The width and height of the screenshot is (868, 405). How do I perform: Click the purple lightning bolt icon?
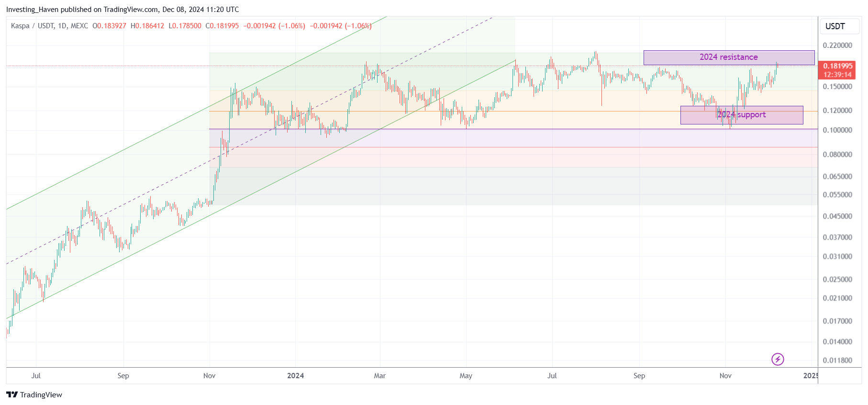[778, 359]
